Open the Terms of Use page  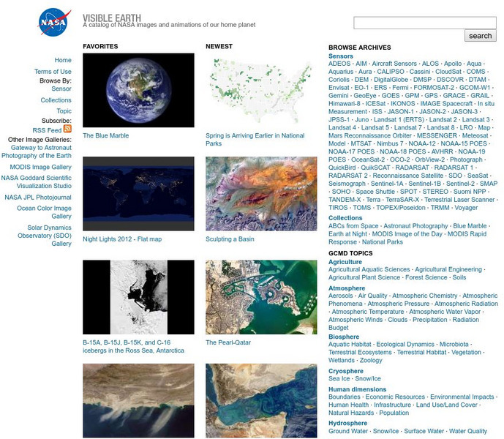tap(53, 72)
